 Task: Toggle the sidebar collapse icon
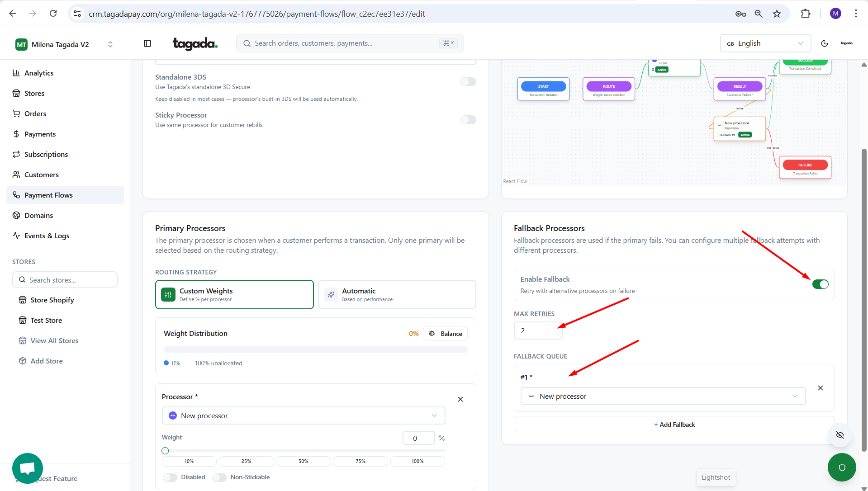pyautogui.click(x=147, y=43)
